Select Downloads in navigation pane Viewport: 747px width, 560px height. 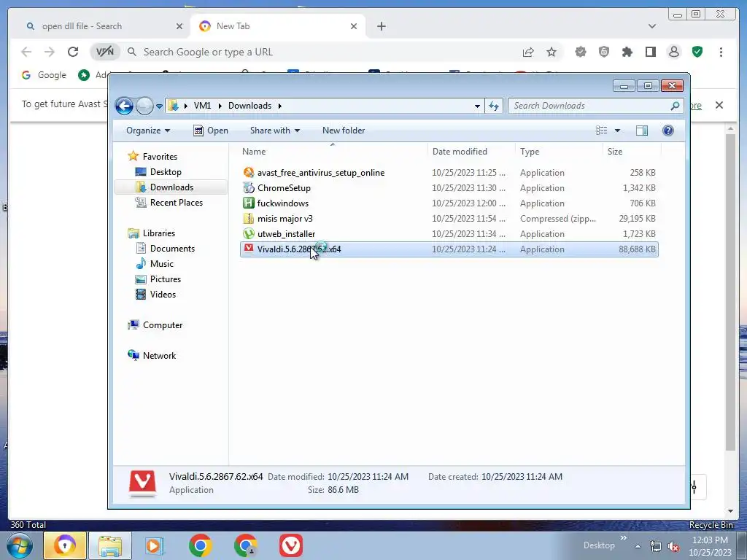tap(171, 187)
